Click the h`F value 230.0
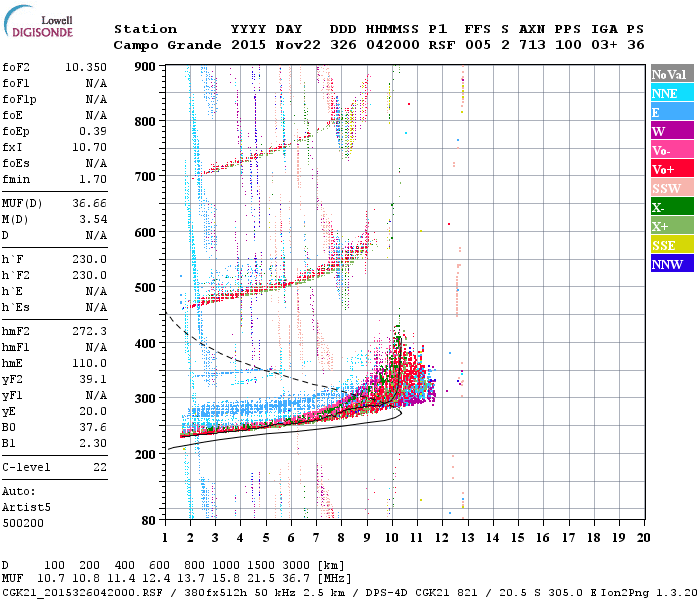The height and width of the screenshot is (600, 700). pos(89,259)
